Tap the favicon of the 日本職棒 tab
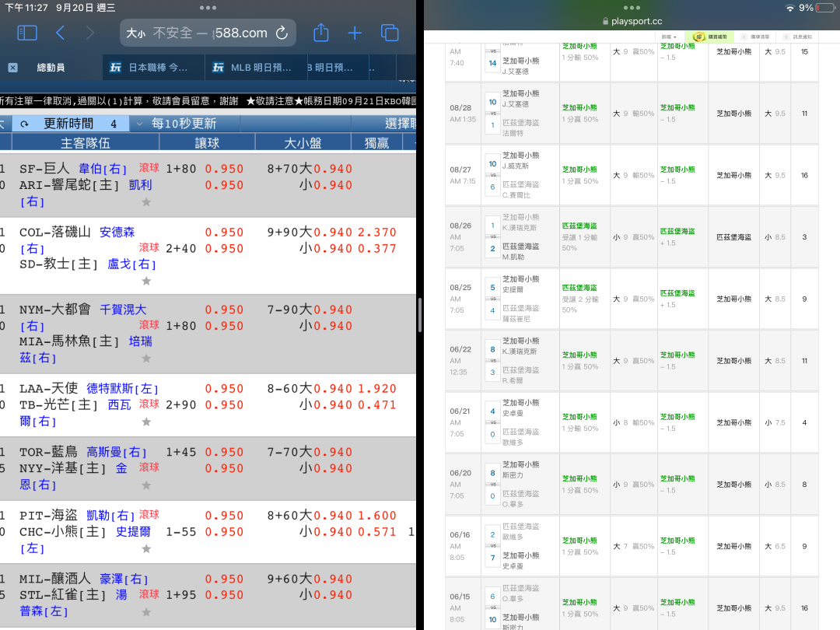This screenshot has width=840, height=630. pos(115,68)
